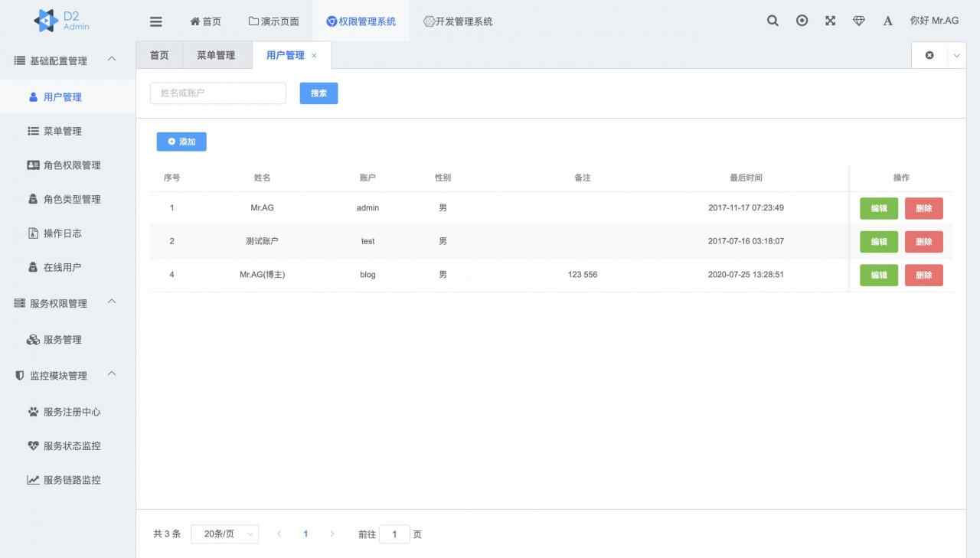Open theme settings via the diamond icon
Viewport: 980px width, 558px height.
(x=858, y=21)
